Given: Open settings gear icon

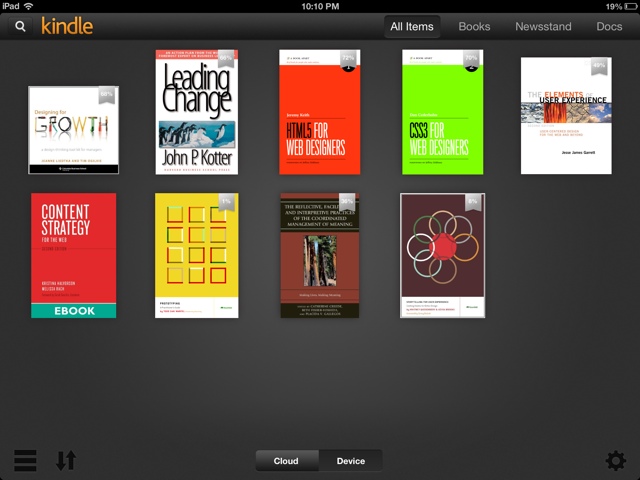Looking at the screenshot, I should click(616, 461).
